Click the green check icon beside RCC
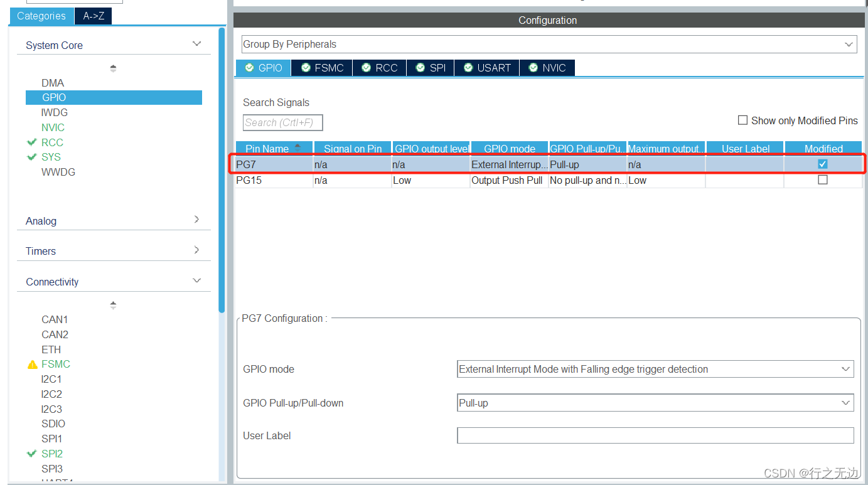This screenshot has width=868, height=485. click(32, 142)
